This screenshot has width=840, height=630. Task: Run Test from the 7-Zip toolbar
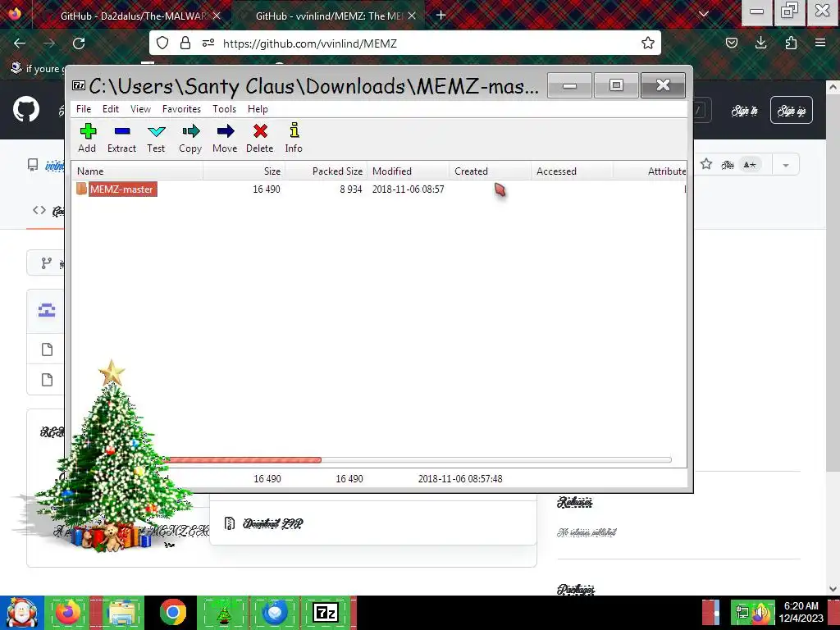[156, 138]
